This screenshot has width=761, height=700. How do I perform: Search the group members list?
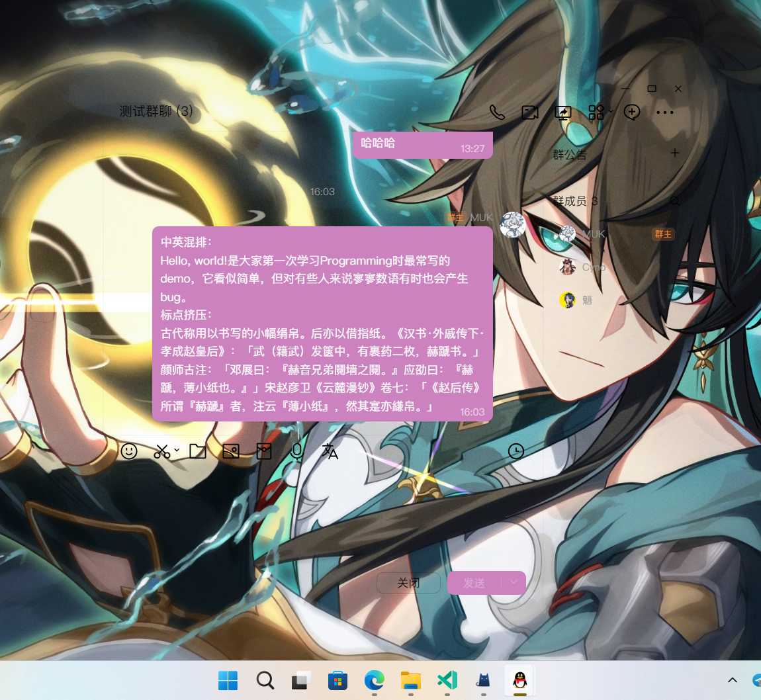coord(674,201)
